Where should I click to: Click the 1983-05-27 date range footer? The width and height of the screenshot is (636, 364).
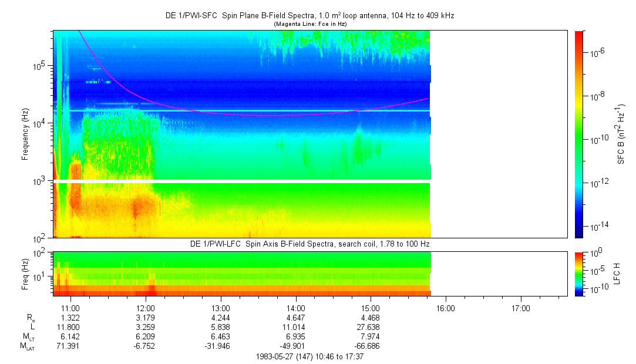(310, 356)
